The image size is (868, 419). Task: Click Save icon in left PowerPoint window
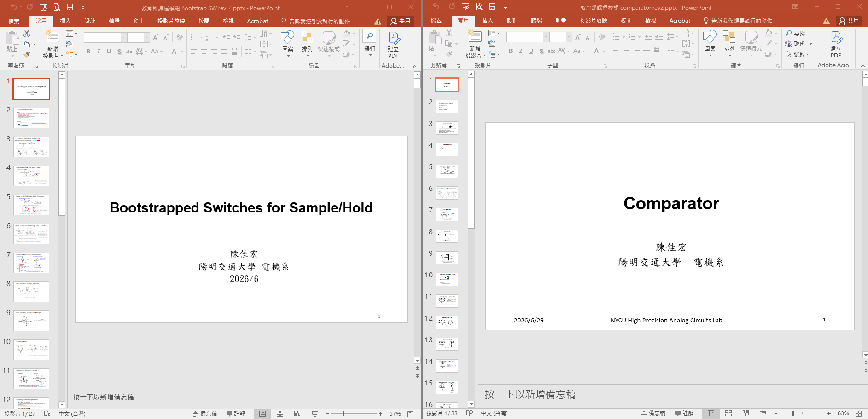tap(70, 7)
